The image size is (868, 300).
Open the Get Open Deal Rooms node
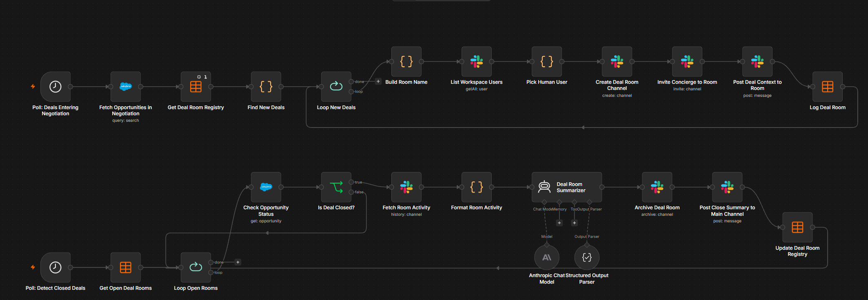(126, 268)
